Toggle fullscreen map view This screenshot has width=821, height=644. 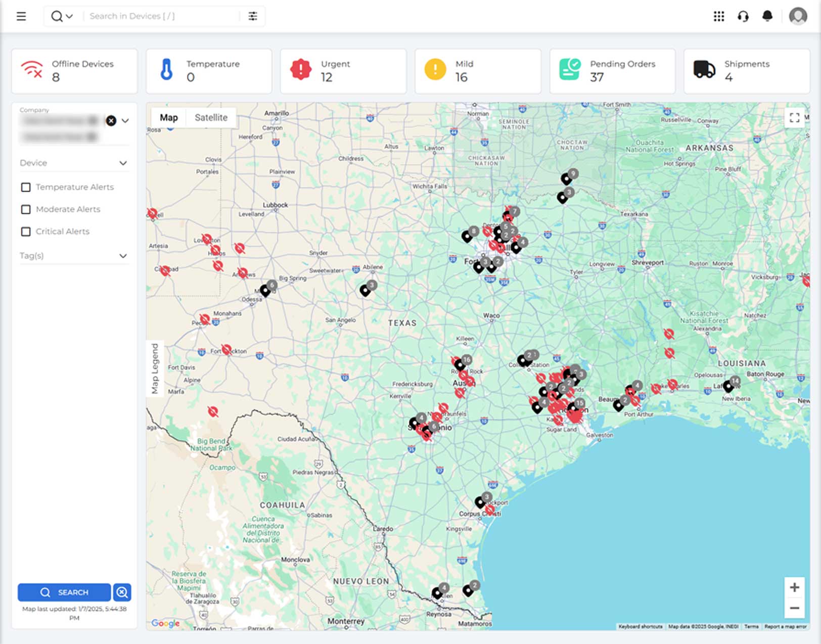(795, 117)
